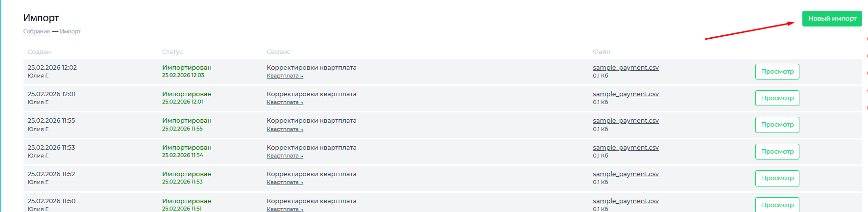View the import created at 11:53
Image resolution: width=868 pixels, height=212 pixels.
coord(777,152)
